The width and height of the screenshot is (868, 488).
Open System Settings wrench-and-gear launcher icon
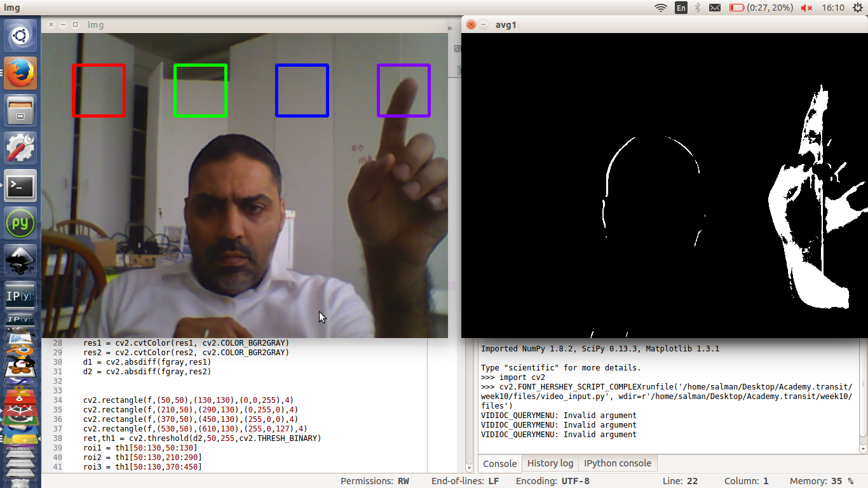pyautogui.click(x=20, y=149)
